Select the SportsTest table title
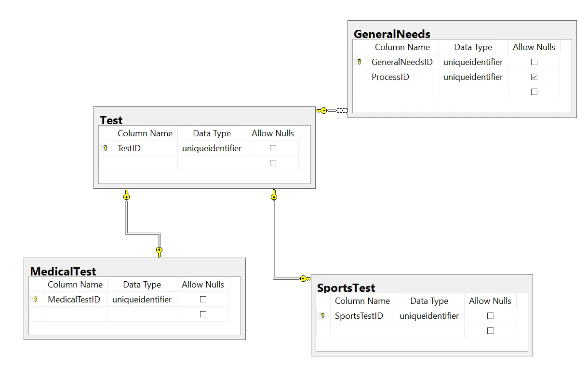Screen dimensions: 588x379 coord(346,288)
